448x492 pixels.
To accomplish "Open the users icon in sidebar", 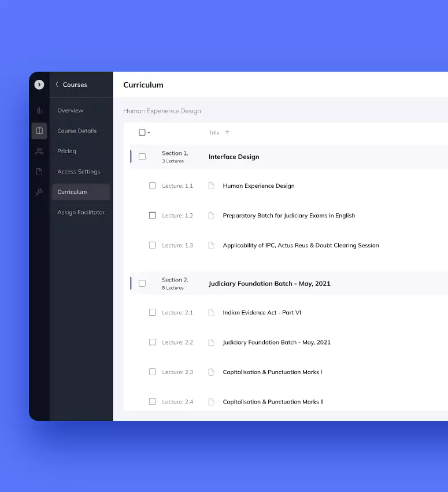I will (39, 151).
